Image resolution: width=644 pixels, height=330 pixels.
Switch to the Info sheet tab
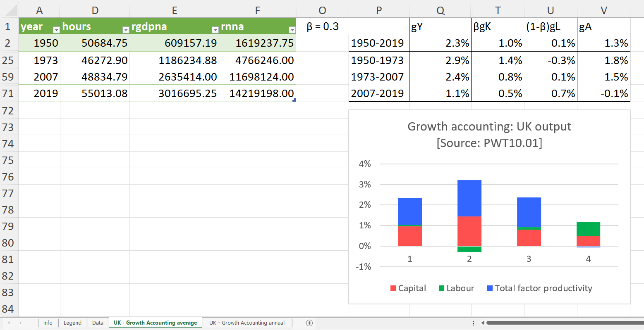pos(48,323)
